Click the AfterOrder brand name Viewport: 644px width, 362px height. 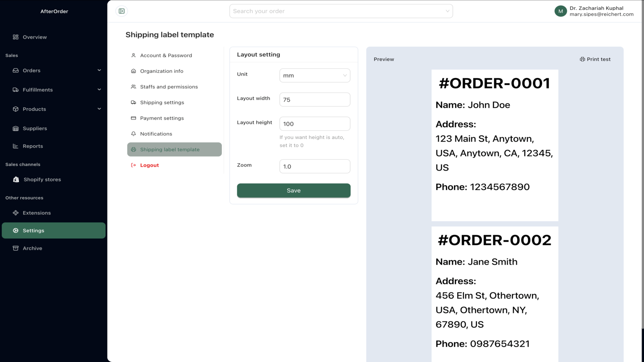click(x=54, y=11)
